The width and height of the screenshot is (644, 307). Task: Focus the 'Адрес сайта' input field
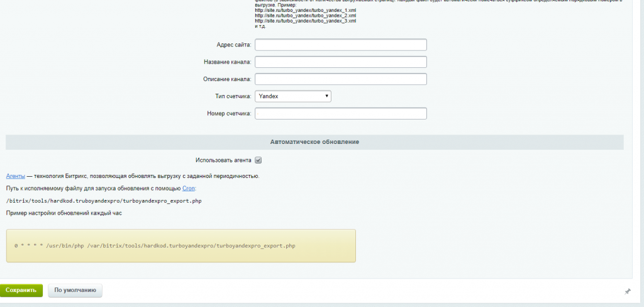(340, 45)
